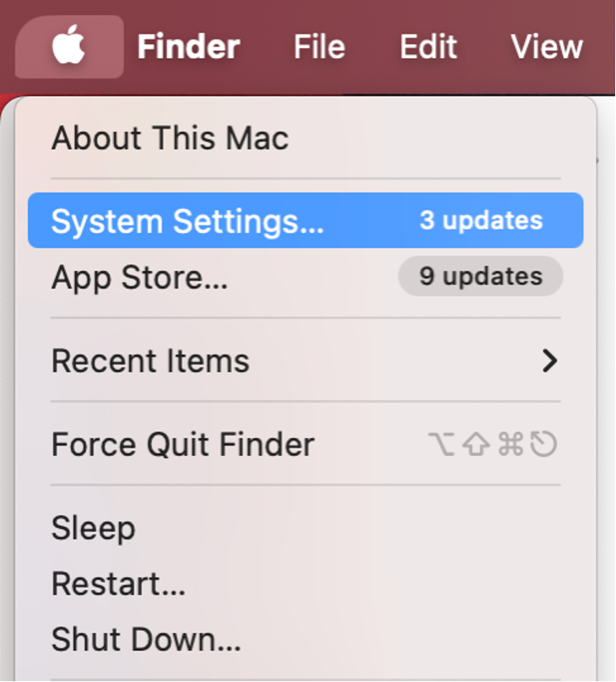Image resolution: width=616 pixels, height=682 pixels.
Task: Select Force Quit Finder
Action: [x=181, y=445]
